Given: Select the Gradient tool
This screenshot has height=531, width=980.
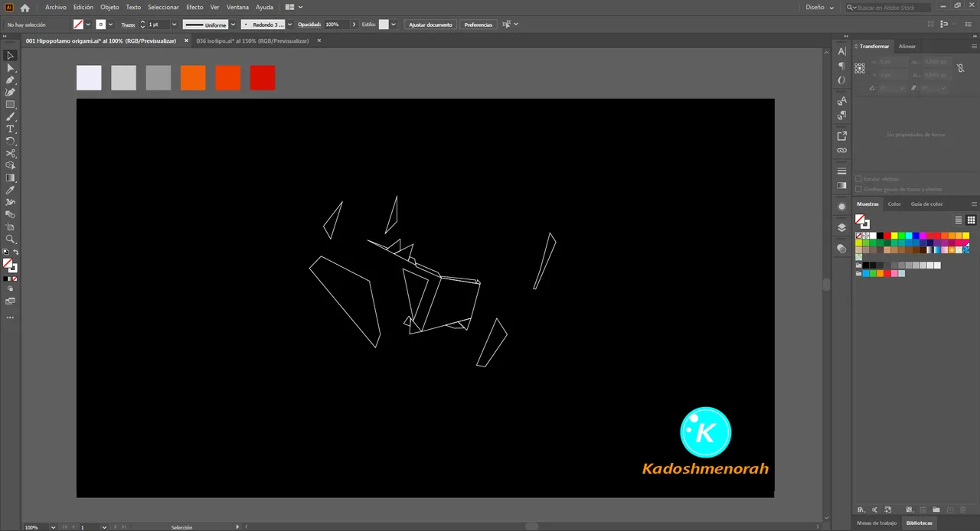Looking at the screenshot, I should point(11,178).
